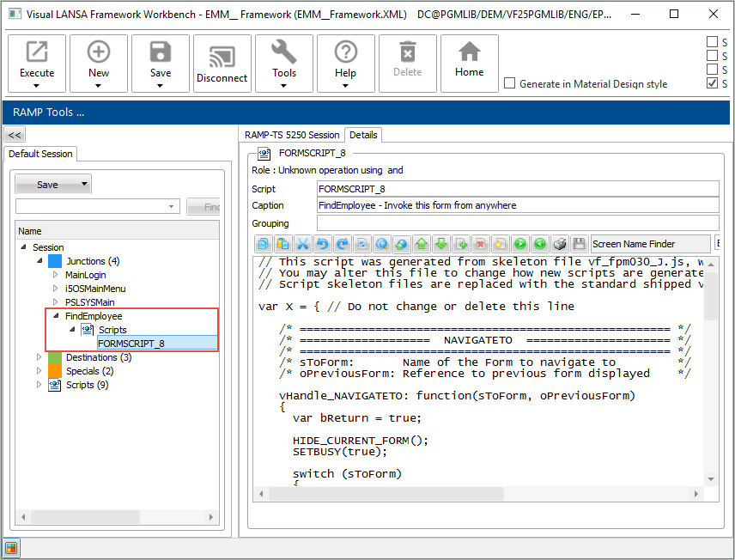Click the Disconnect toolbar button
The image size is (735, 560).
(x=222, y=64)
